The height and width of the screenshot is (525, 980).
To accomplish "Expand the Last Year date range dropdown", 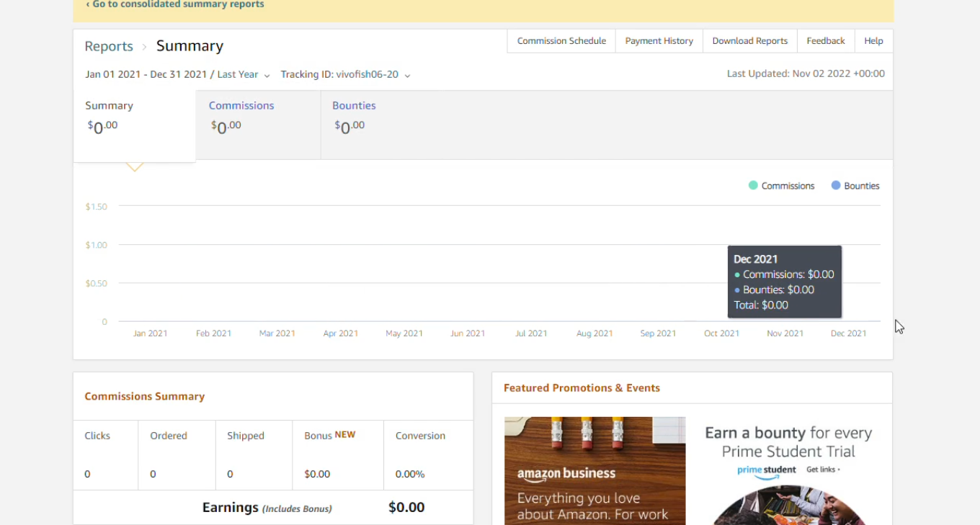I will (x=244, y=75).
